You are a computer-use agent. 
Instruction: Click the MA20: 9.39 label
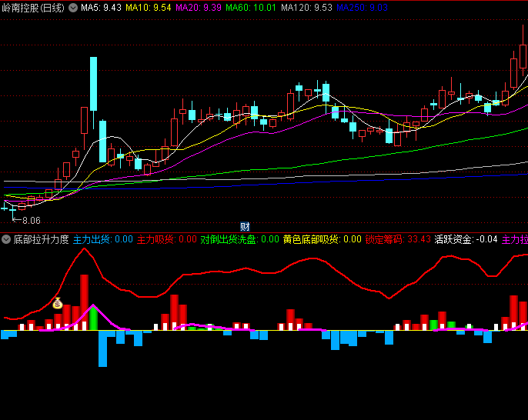[199, 8]
